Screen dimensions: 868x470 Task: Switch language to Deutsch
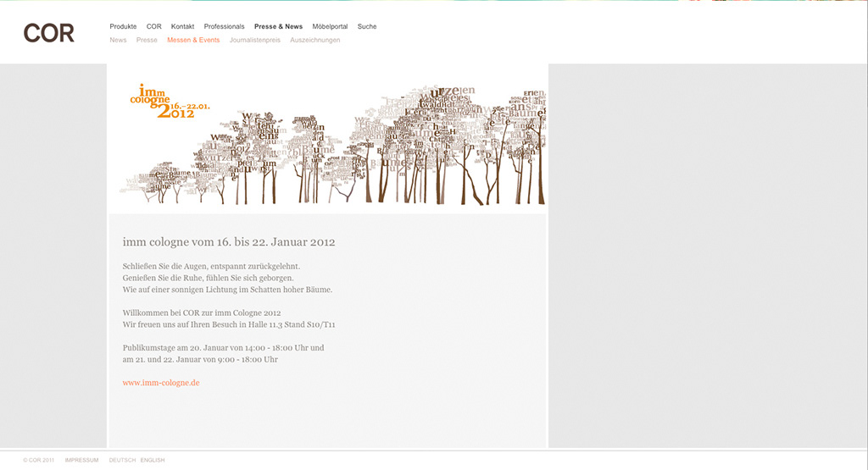122,460
